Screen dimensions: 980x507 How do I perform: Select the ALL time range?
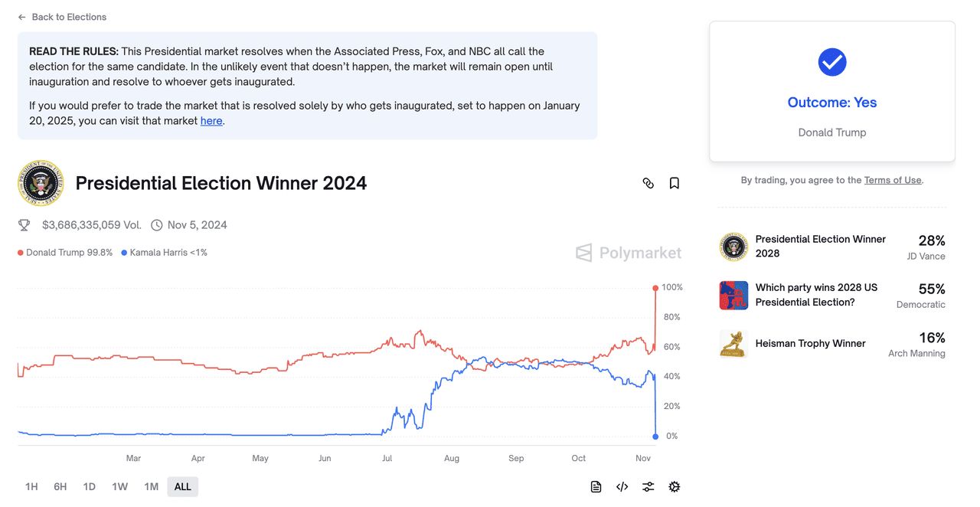click(x=183, y=487)
